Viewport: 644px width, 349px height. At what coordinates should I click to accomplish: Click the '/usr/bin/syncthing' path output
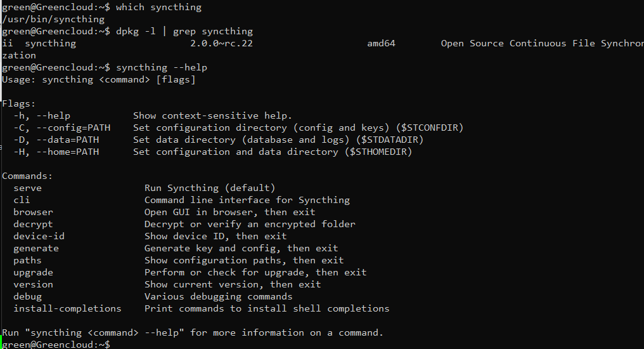coord(53,19)
